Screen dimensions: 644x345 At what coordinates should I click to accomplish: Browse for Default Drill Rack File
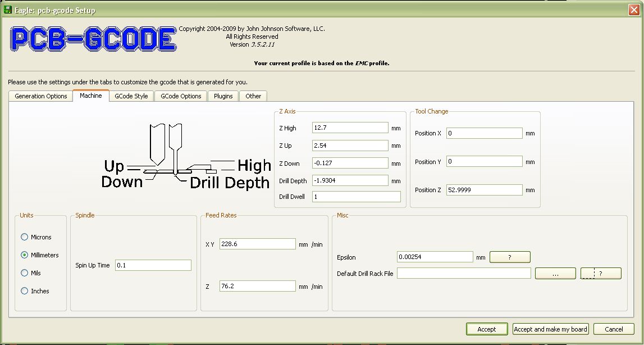coord(555,274)
